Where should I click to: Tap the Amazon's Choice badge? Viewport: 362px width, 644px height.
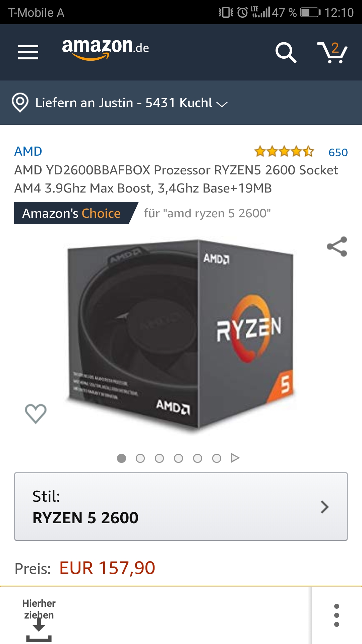pos(76,213)
